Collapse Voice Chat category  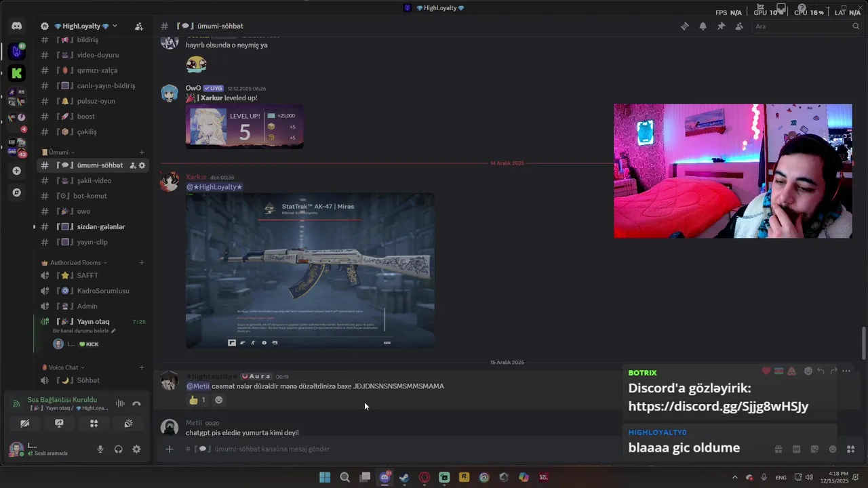point(63,367)
